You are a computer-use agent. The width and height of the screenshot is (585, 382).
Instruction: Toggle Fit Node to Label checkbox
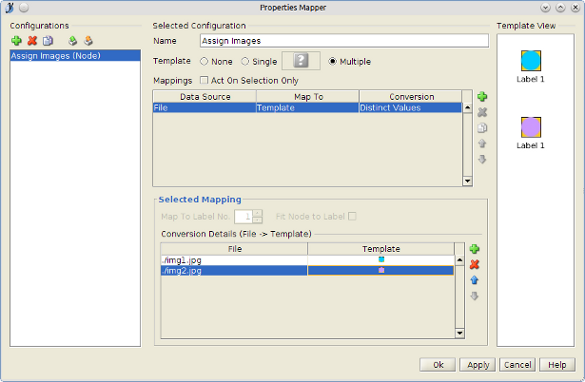click(352, 216)
